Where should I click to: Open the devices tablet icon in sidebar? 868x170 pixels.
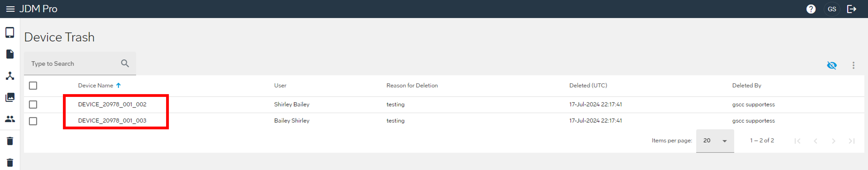(10, 33)
